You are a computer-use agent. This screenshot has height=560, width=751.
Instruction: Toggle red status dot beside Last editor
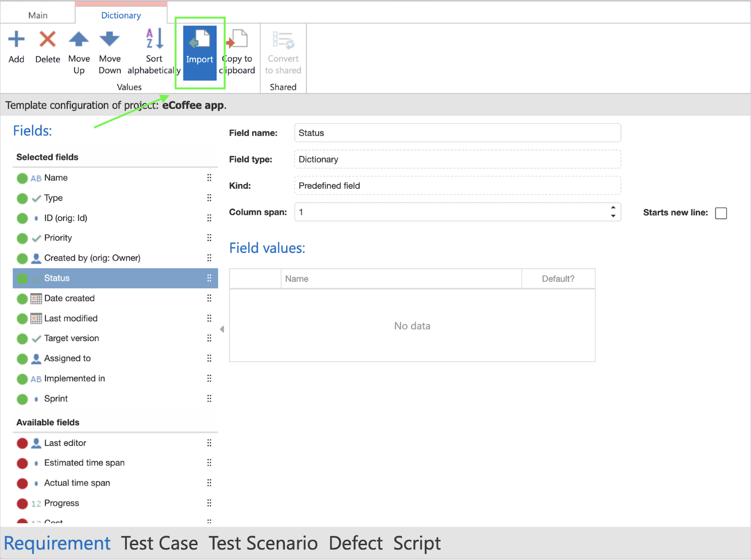22,443
